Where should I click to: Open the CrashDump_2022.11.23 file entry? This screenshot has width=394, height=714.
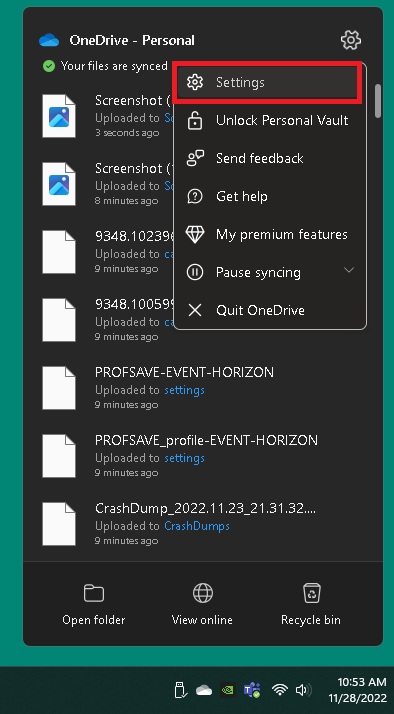(x=205, y=508)
